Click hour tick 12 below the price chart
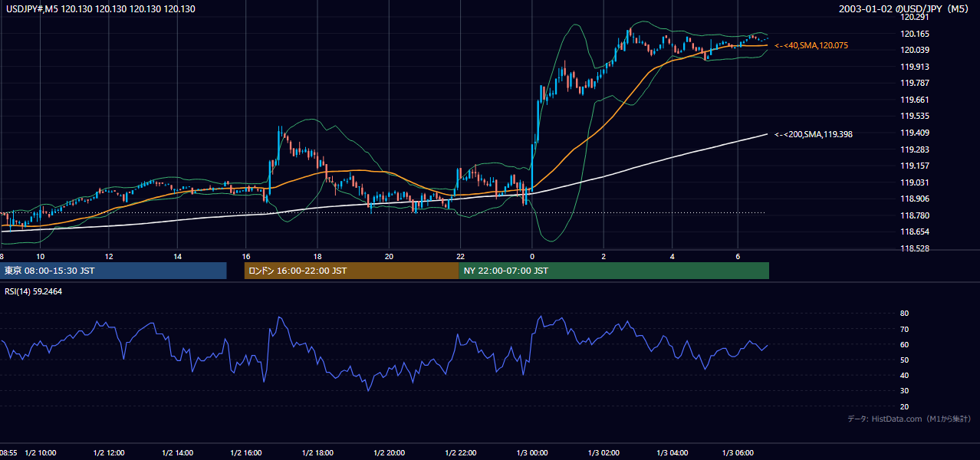This screenshot has width=980, height=460. coord(109,256)
